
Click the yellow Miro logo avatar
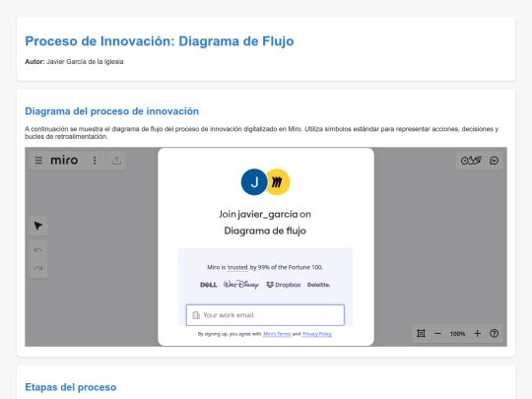click(x=279, y=182)
